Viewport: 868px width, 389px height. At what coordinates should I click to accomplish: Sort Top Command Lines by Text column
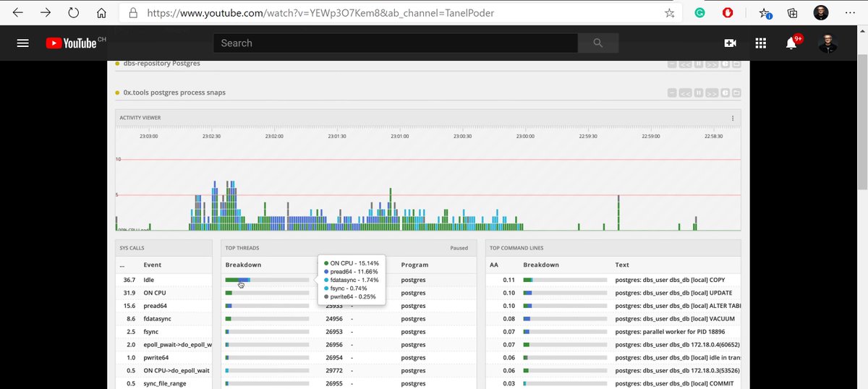(x=622, y=265)
